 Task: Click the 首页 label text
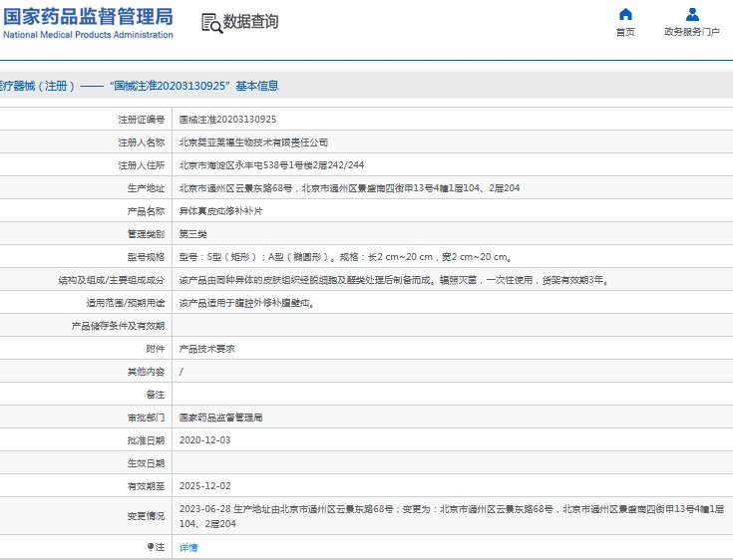tap(625, 32)
